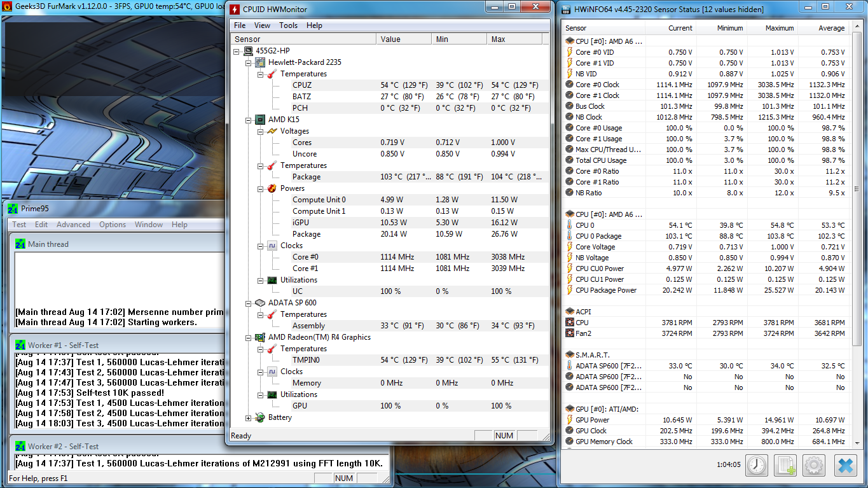Open HWiNFO64 sensor settings gear
The width and height of the screenshot is (868, 488).
(x=814, y=465)
